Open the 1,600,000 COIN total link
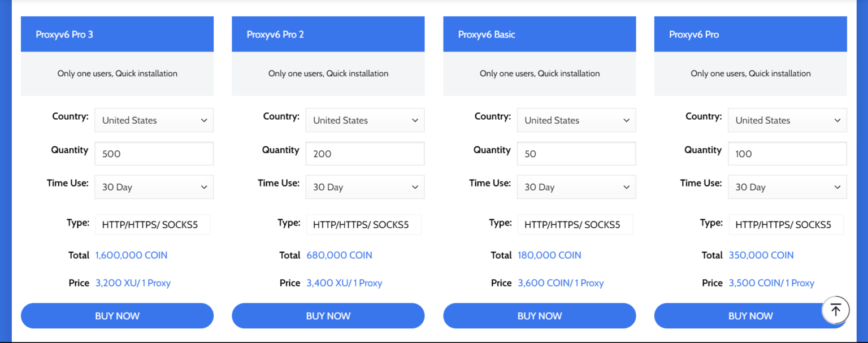 pos(131,255)
